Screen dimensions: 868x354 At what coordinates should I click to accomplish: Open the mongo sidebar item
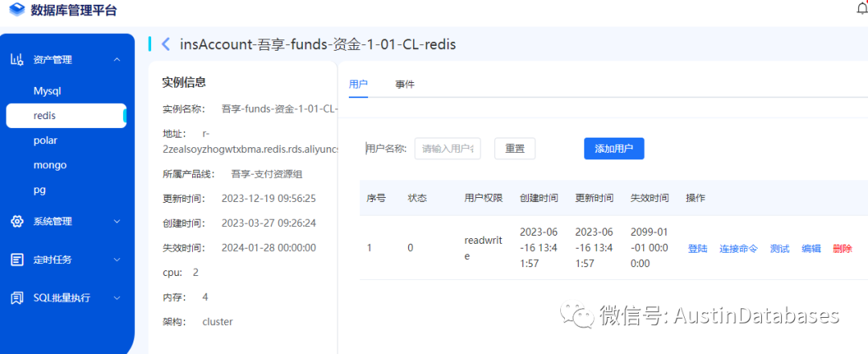tap(50, 165)
